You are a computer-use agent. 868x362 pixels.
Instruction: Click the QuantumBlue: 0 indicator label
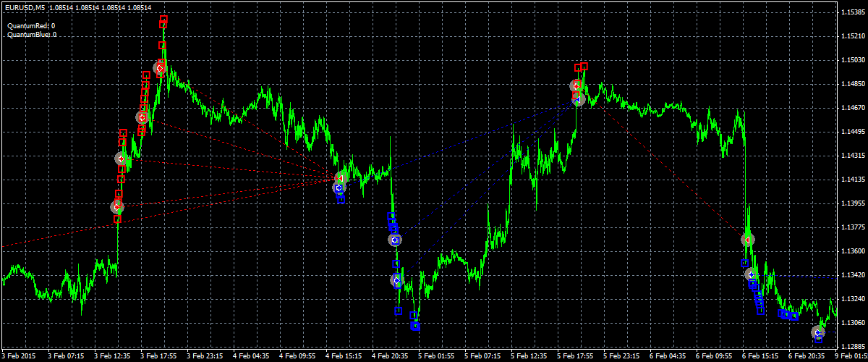click(32, 34)
